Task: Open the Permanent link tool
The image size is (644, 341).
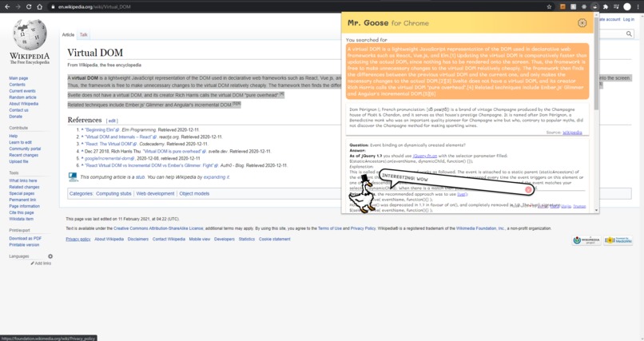Action: [22, 200]
